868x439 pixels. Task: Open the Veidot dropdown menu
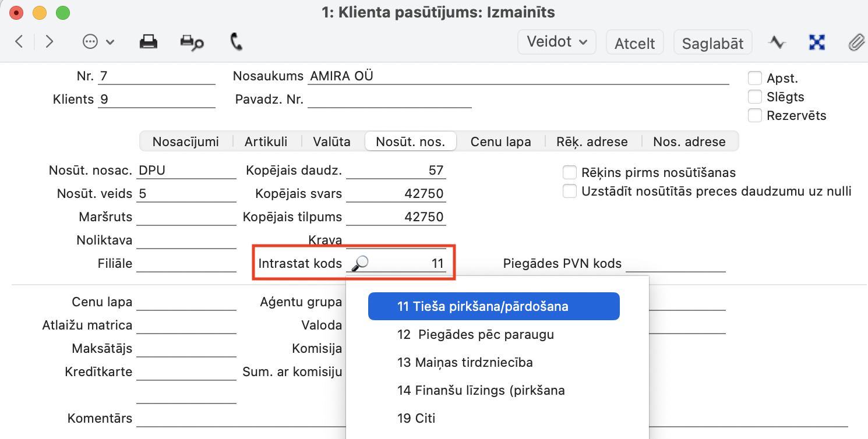(557, 42)
